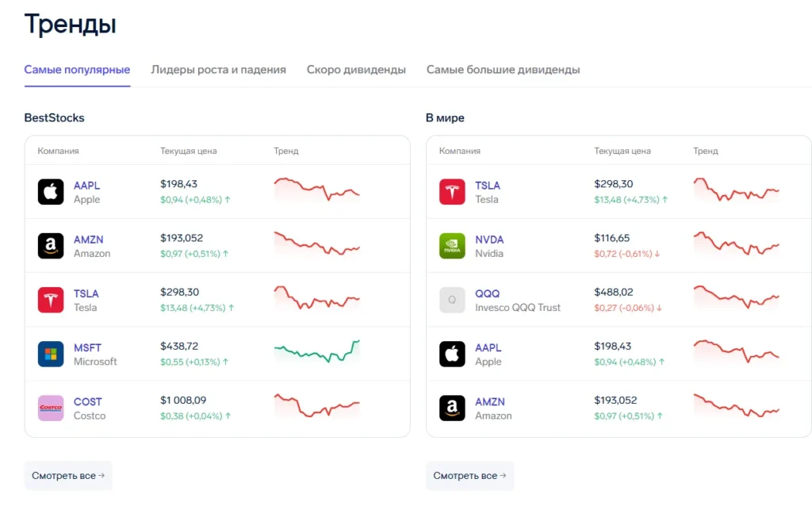Open the Скоро дивиденды tab
812x506 pixels.
pyautogui.click(x=356, y=70)
